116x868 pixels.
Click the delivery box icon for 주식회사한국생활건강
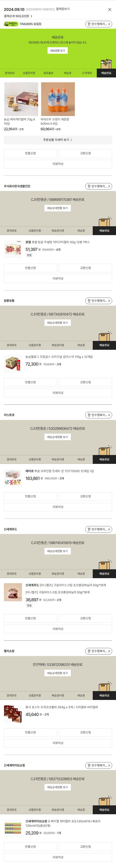tap(105, 222)
